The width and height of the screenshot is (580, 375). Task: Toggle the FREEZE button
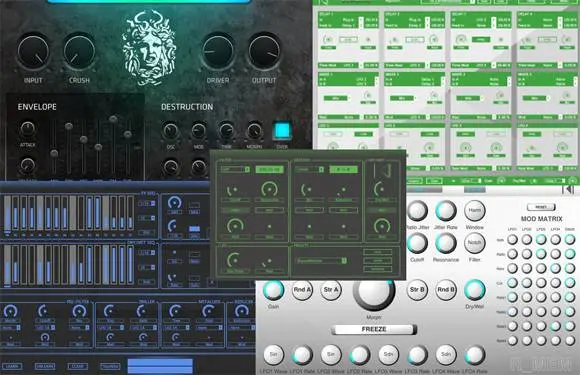(374, 330)
